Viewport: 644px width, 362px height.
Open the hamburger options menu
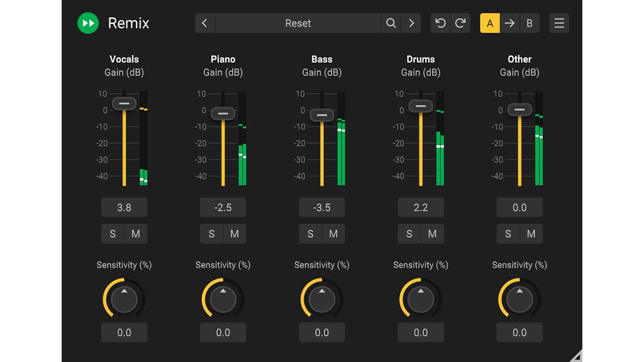coord(558,23)
